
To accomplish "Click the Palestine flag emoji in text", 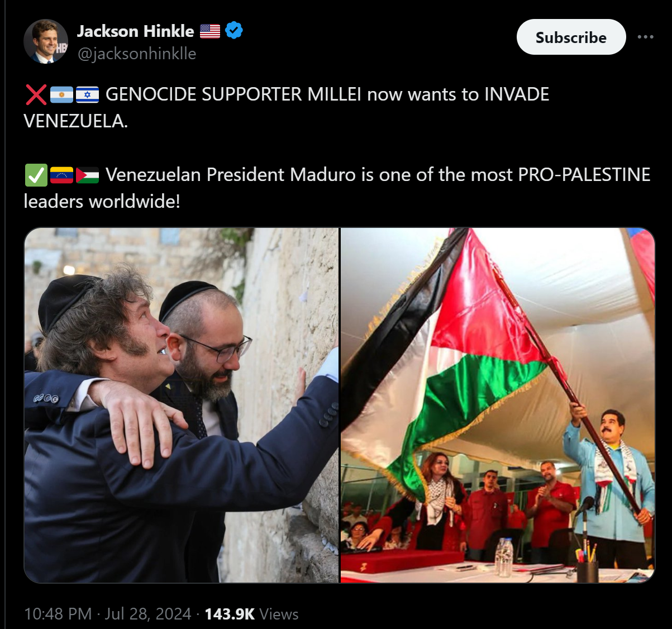I will point(87,175).
